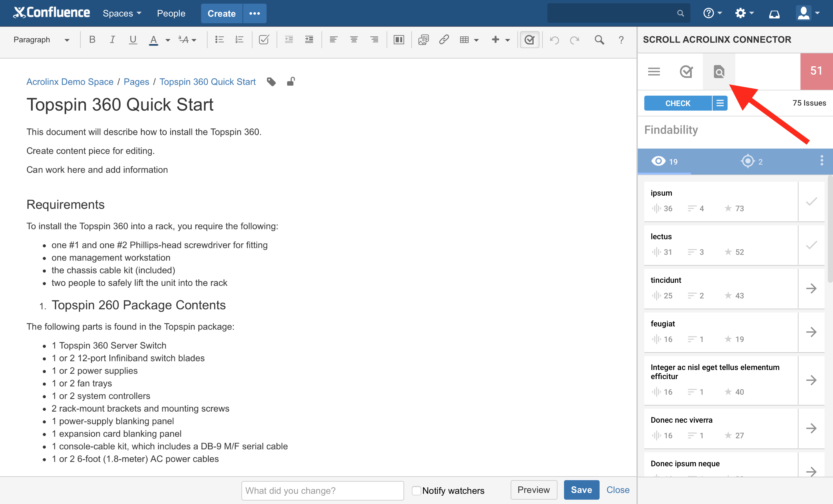Center align the text
The image size is (833, 504).
tap(354, 39)
